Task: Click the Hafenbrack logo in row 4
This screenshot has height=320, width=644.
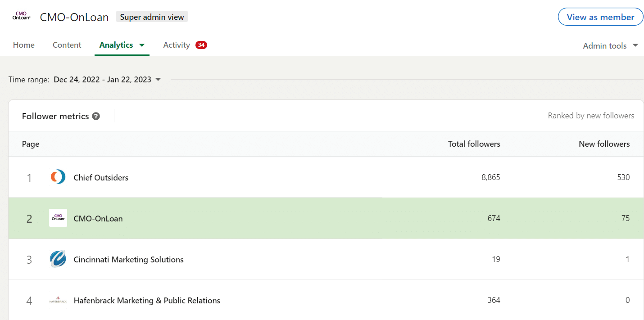Action: [x=58, y=300]
